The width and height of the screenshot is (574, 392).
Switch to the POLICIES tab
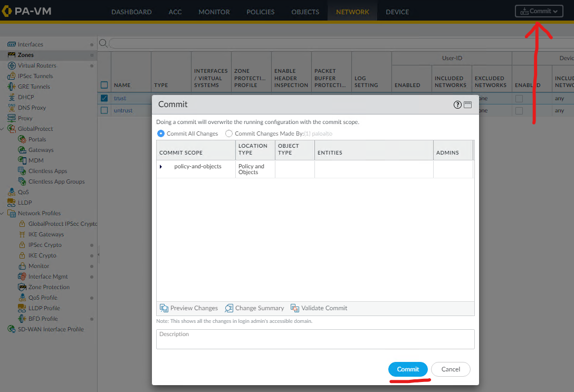point(261,12)
